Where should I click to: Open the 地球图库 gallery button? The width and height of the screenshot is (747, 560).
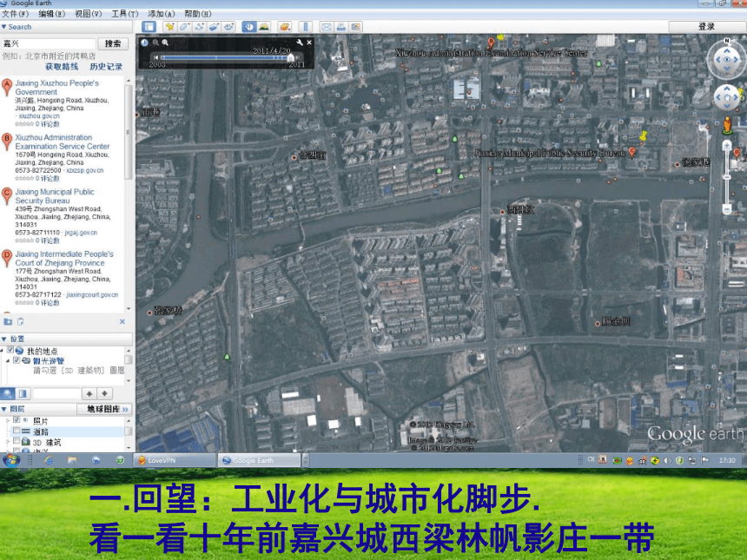[104, 409]
